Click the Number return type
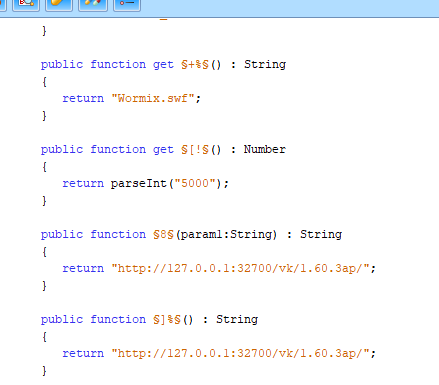 click(265, 149)
